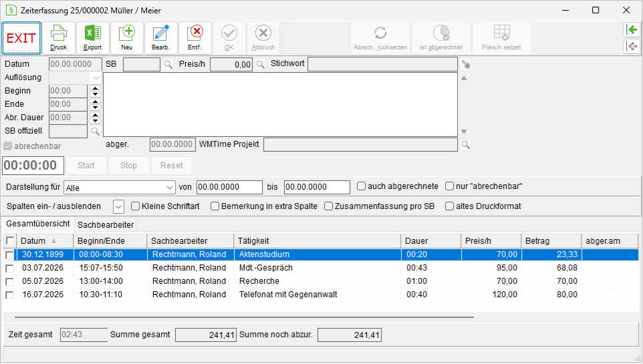Switch to the Sachbearbeiter tab

[106, 224]
